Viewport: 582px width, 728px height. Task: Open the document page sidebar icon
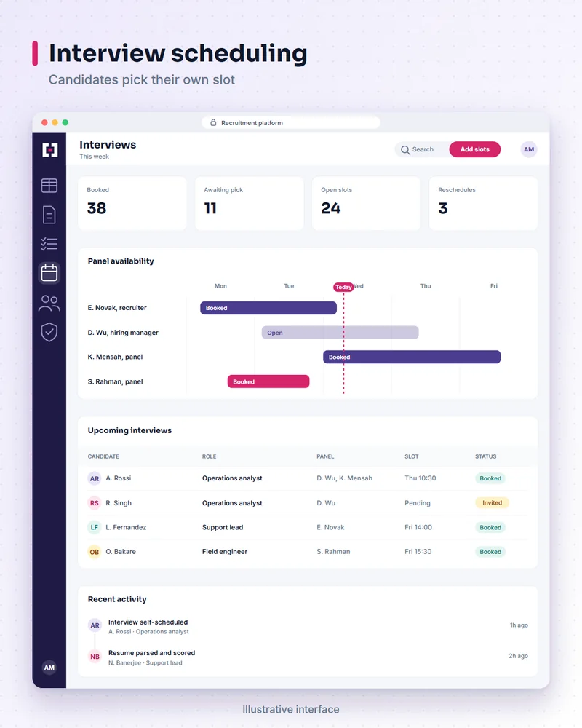[49, 215]
